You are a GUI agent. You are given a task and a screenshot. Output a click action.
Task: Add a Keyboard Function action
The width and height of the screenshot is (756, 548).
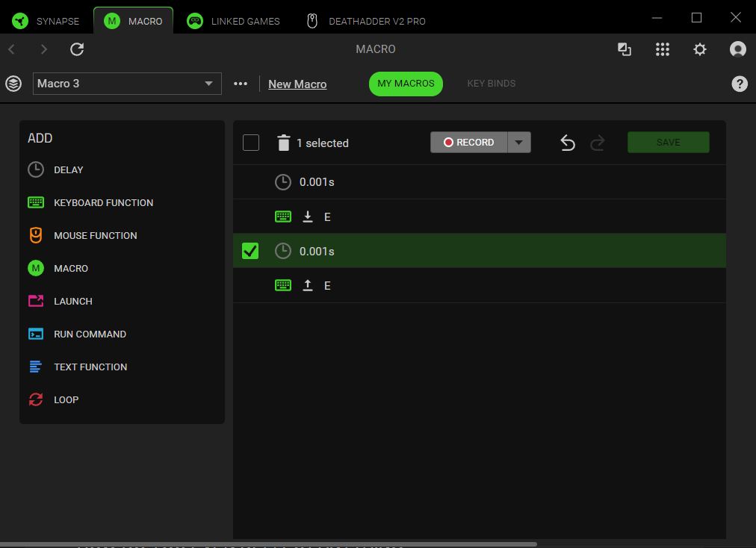(104, 203)
